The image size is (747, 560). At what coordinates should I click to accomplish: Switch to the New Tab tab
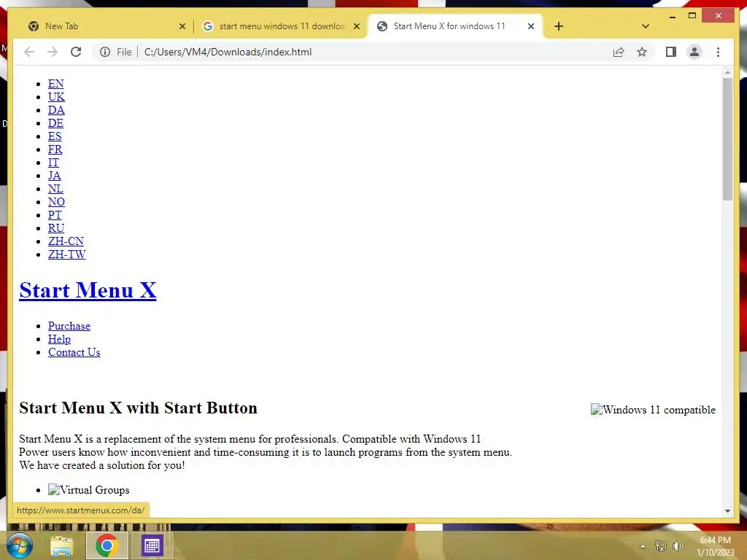click(106, 26)
